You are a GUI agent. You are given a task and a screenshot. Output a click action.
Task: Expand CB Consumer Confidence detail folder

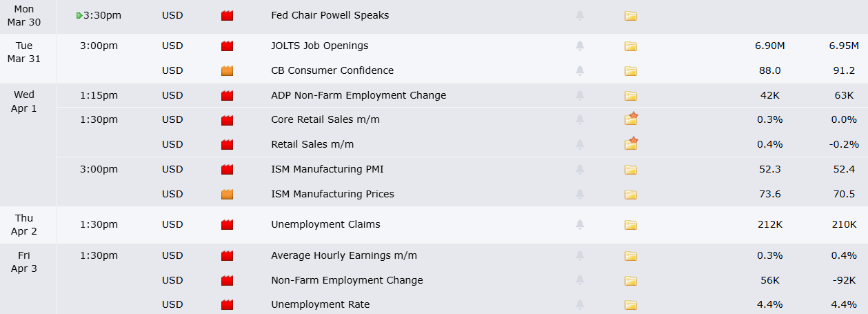pyautogui.click(x=630, y=71)
